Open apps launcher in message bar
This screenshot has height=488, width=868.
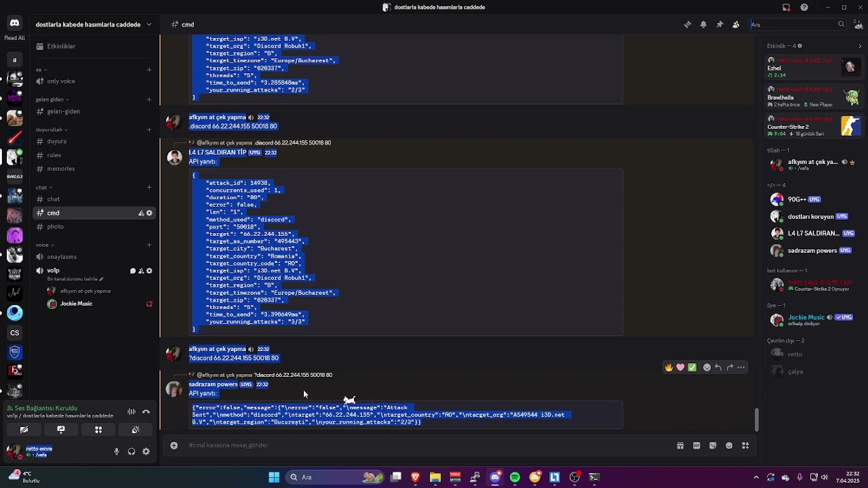click(745, 445)
